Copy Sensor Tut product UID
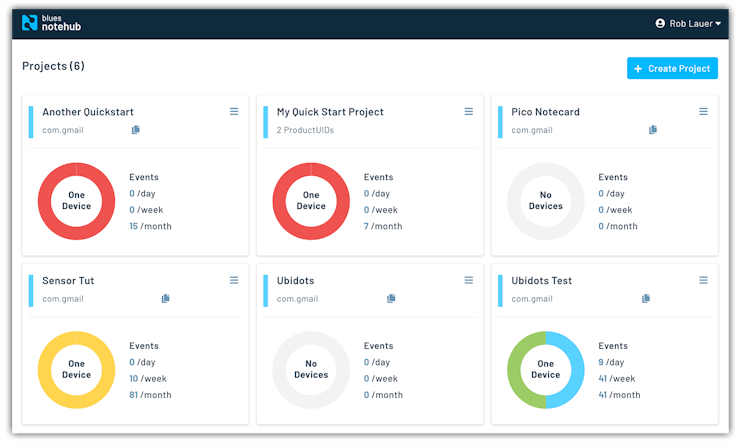 pyautogui.click(x=166, y=298)
